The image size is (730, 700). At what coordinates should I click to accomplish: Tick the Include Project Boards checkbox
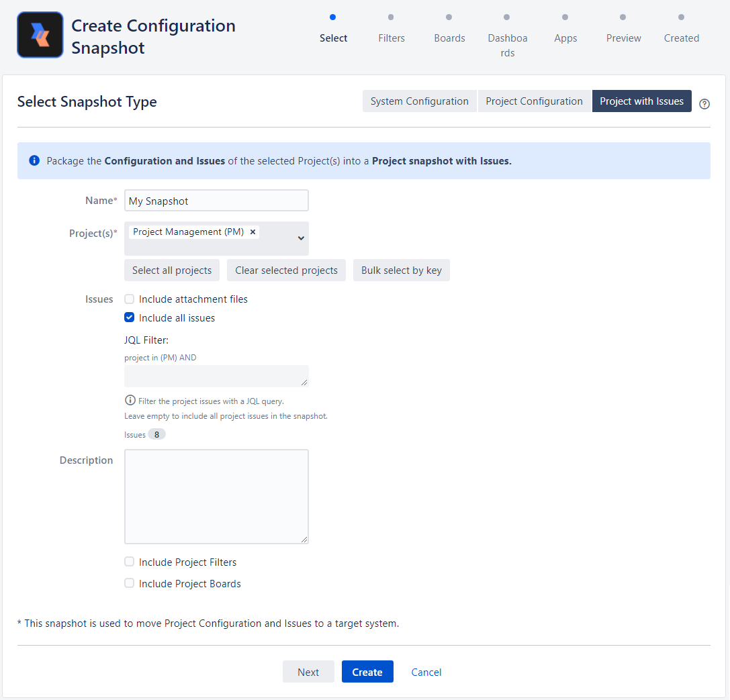point(130,584)
